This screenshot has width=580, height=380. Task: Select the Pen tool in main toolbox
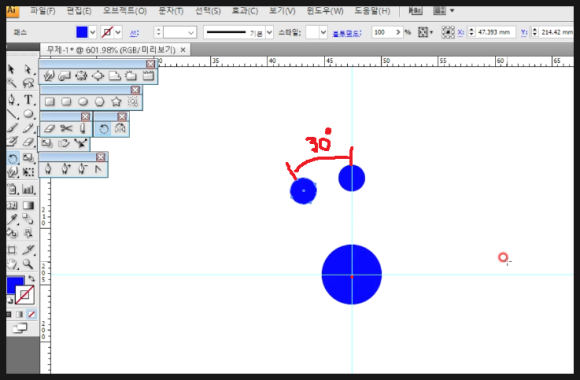click(x=11, y=100)
